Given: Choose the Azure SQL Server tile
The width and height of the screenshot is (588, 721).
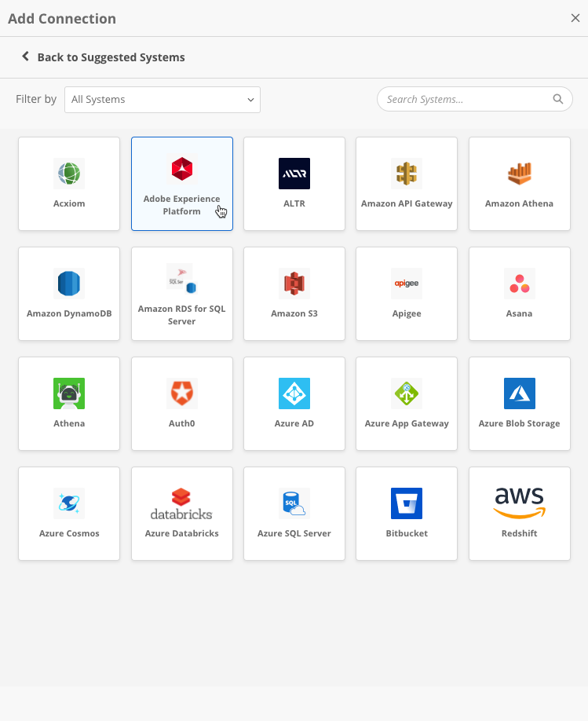Looking at the screenshot, I should pos(294,514).
